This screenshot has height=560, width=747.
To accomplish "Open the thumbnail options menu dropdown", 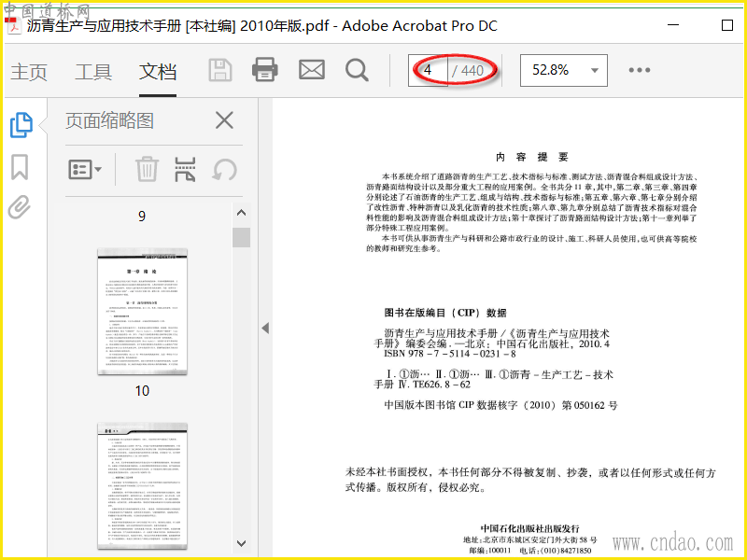I will click(85, 169).
